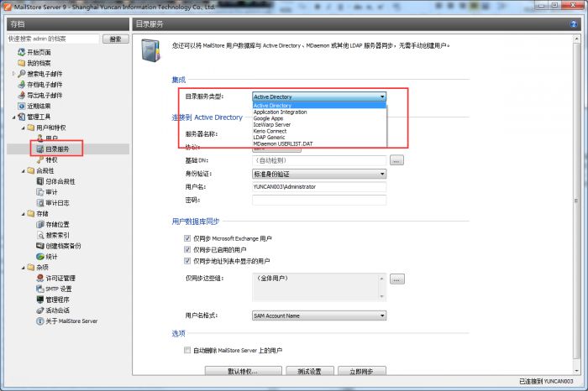Screen dimensions: 588x391
Task: Click the 总体合规性 icon
Action: (40, 181)
